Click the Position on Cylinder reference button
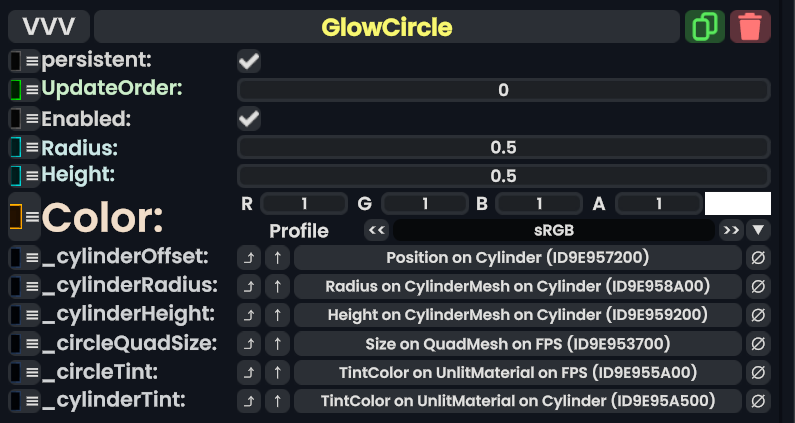Viewport: 795px width, 423px height. (518, 257)
